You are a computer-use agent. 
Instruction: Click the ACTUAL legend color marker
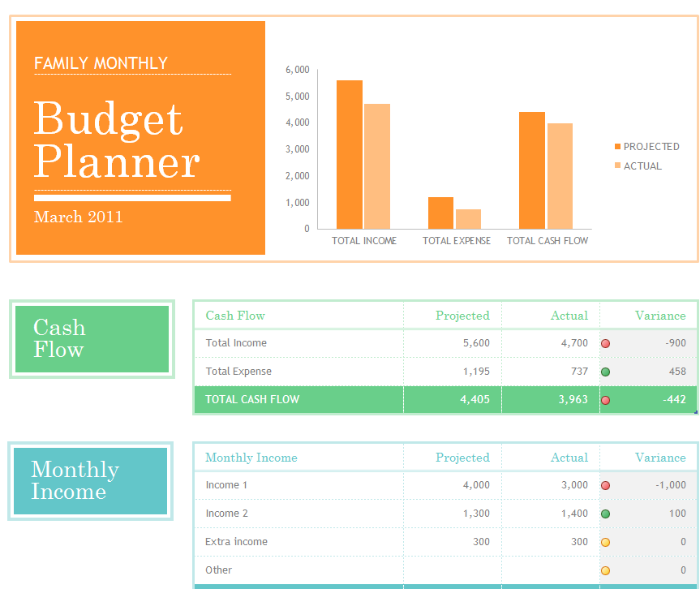[x=617, y=166]
